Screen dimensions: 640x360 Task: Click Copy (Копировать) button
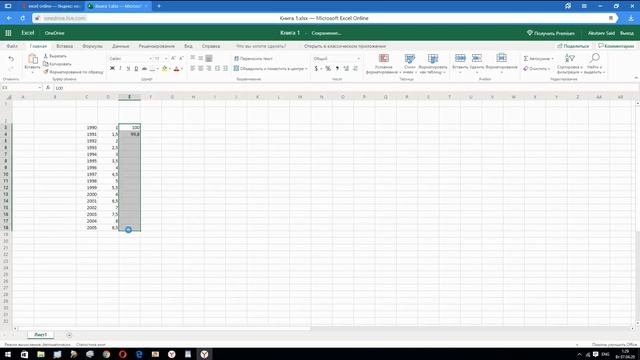[58, 64]
